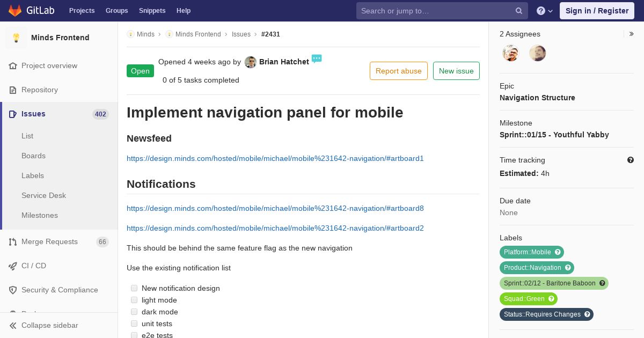Click the speech bubble icon beside Brian Hatchet
The height and width of the screenshot is (338, 644).
[317, 58]
